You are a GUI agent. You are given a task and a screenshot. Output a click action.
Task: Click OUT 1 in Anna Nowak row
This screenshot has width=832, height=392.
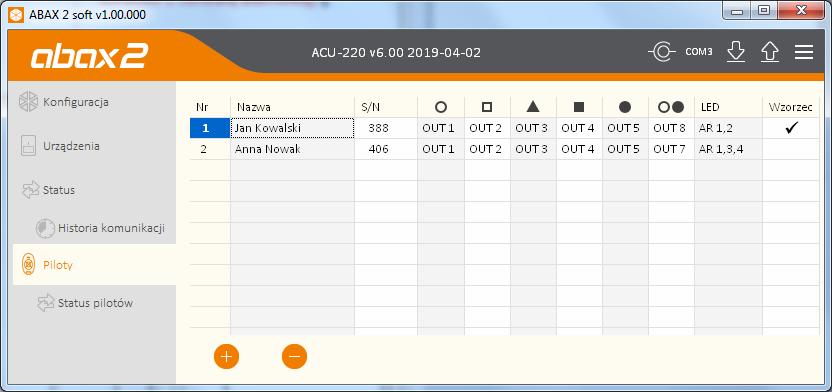point(441,149)
